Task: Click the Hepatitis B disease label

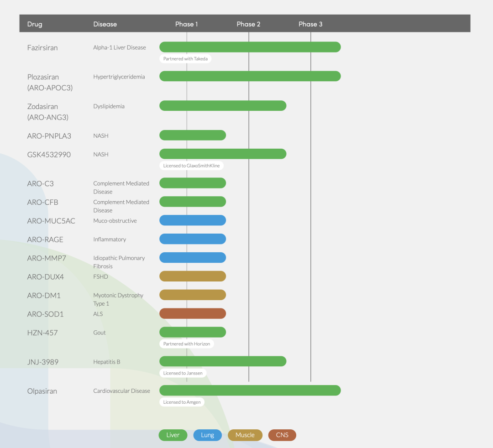Action: [107, 362]
